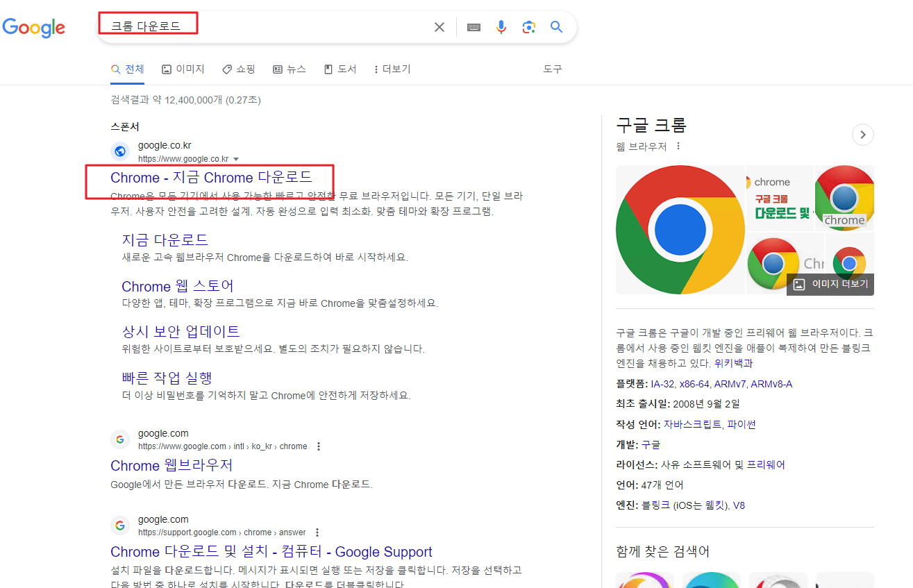Viewport: 913px width, 588px height.
Task: Click the Google logo
Action: (33, 27)
